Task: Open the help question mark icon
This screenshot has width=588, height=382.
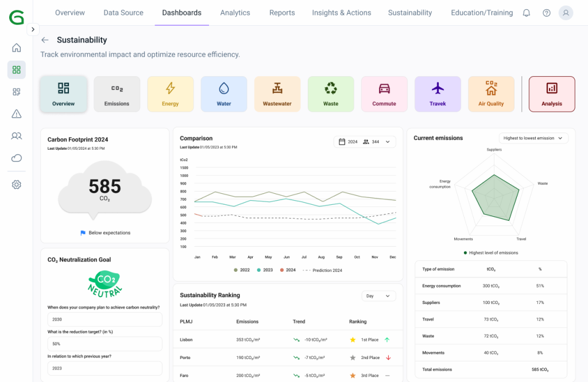Action: tap(546, 13)
